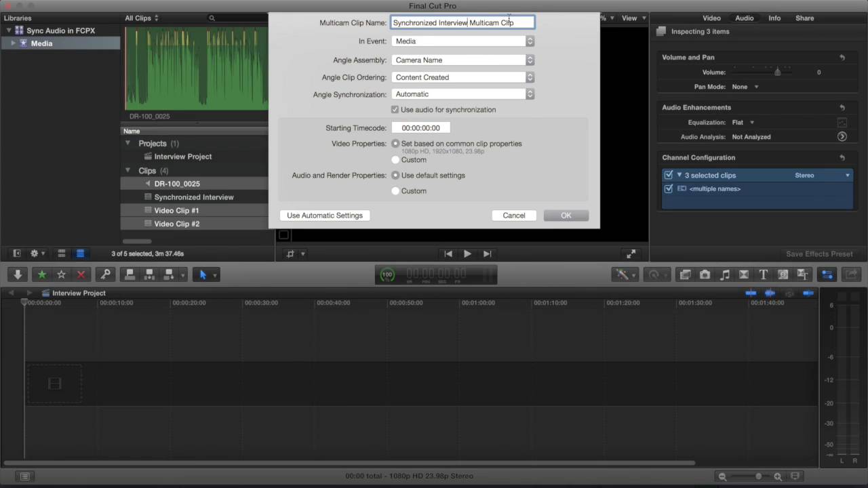Open the 'In Event' Media dropdown
The width and height of the screenshot is (868, 488).
(x=462, y=41)
